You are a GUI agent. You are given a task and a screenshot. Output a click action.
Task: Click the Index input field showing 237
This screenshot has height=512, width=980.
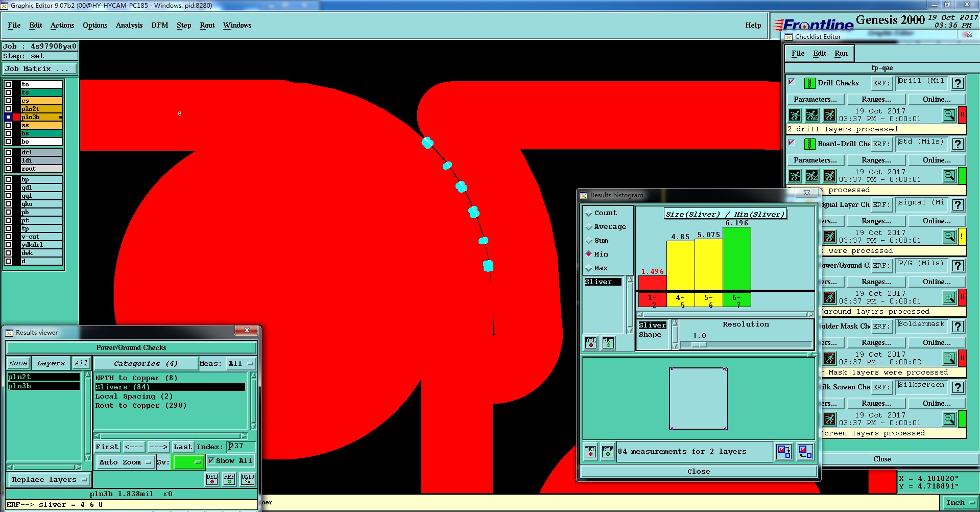tap(241, 447)
